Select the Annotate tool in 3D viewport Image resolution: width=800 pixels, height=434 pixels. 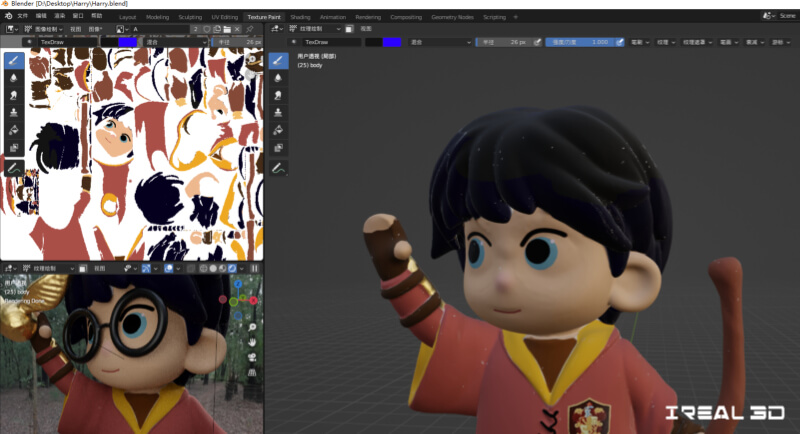[278, 168]
